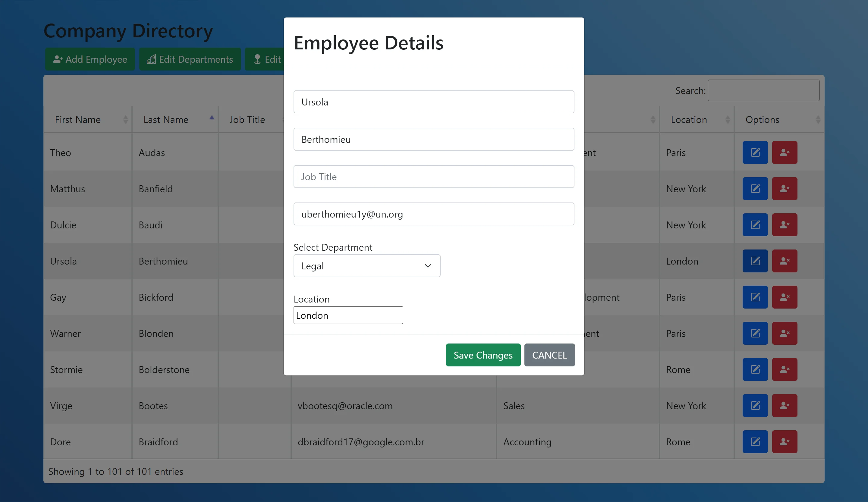
Task: Cancel the Employee Details dialog
Action: point(549,355)
